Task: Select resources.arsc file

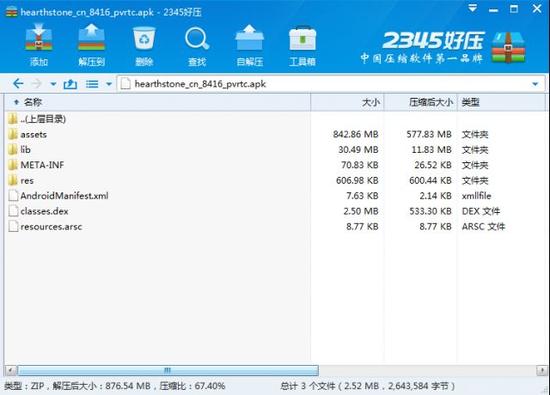Action: click(x=45, y=227)
